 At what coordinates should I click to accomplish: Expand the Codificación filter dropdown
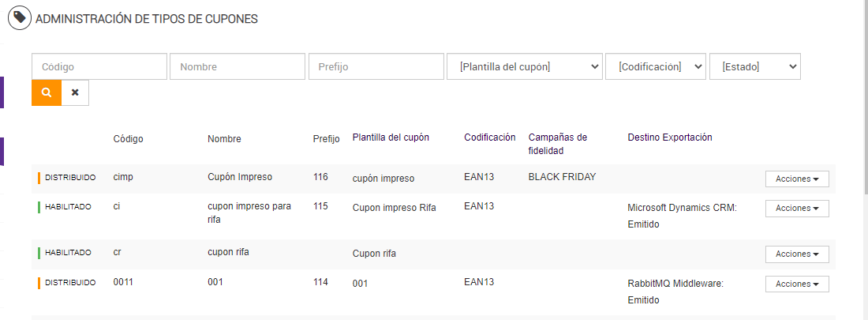[655, 67]
